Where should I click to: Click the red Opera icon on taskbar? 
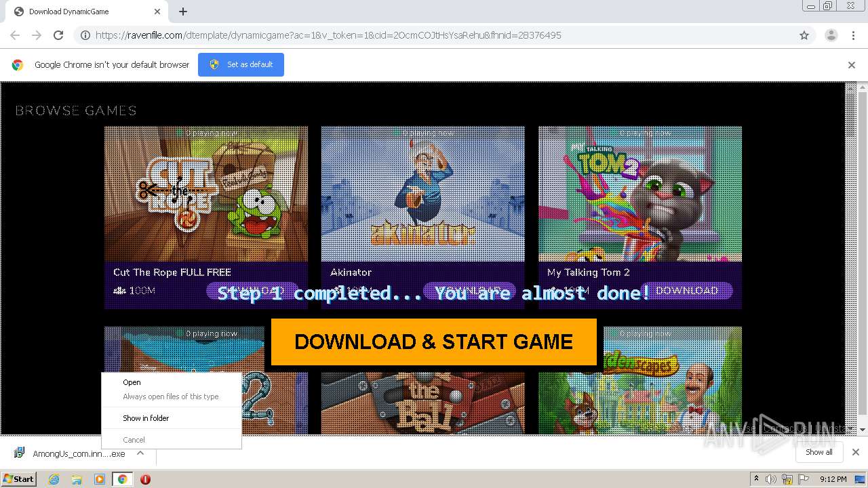click(x=145, y=479)
